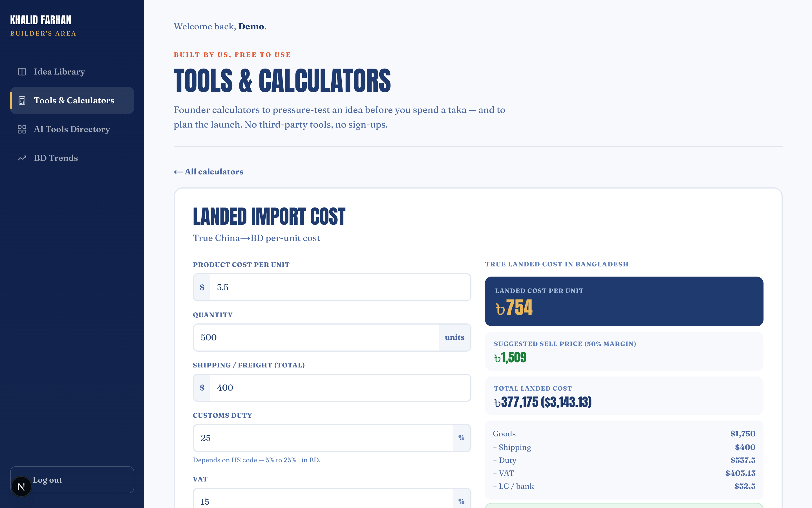Click the Khalid Farhan logo text

41,20
